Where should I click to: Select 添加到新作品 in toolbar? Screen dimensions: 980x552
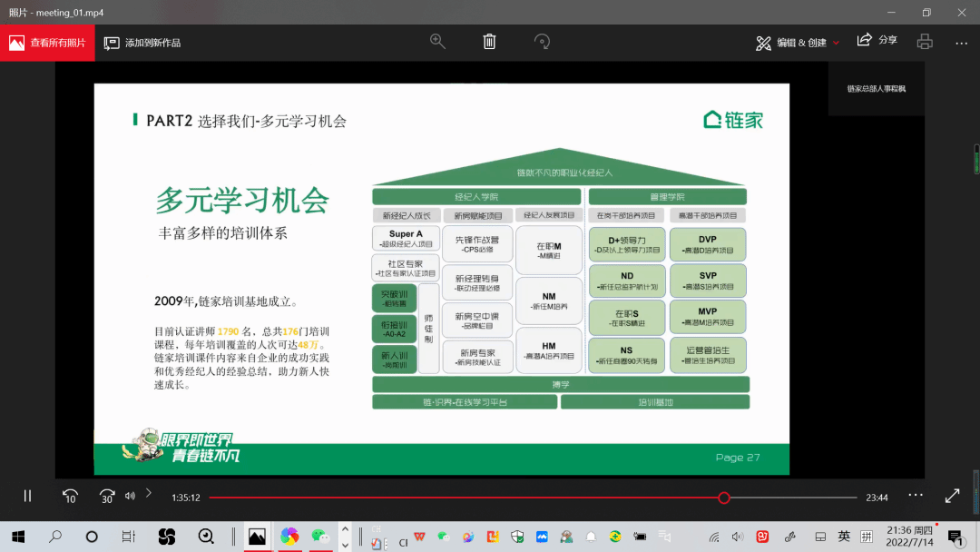coord(142,43)
